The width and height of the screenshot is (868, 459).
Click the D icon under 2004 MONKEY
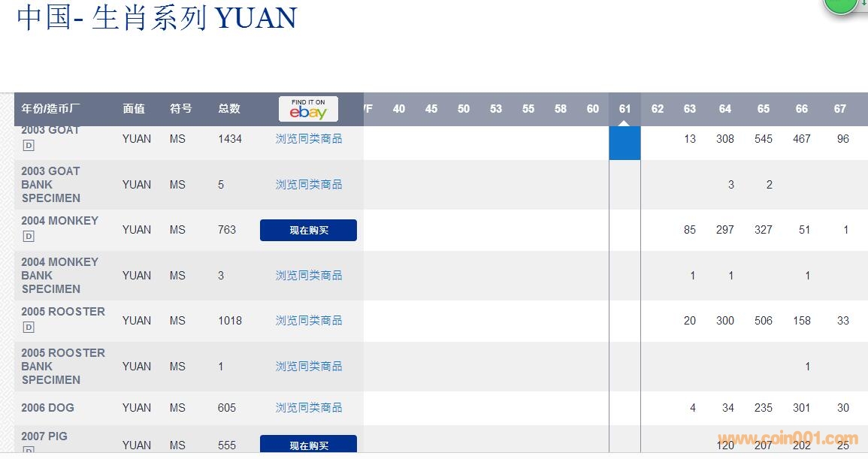click(x=29, y=237)
